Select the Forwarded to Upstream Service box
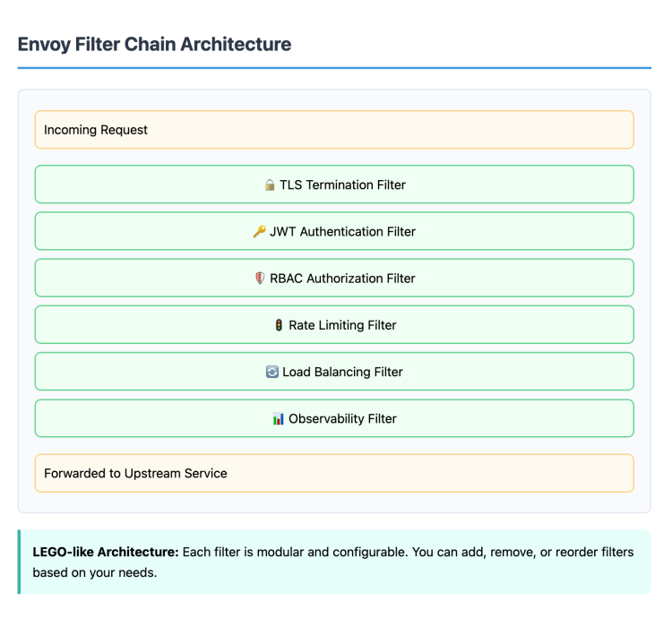This screenshot has height=618, width=672. [334, 473]
